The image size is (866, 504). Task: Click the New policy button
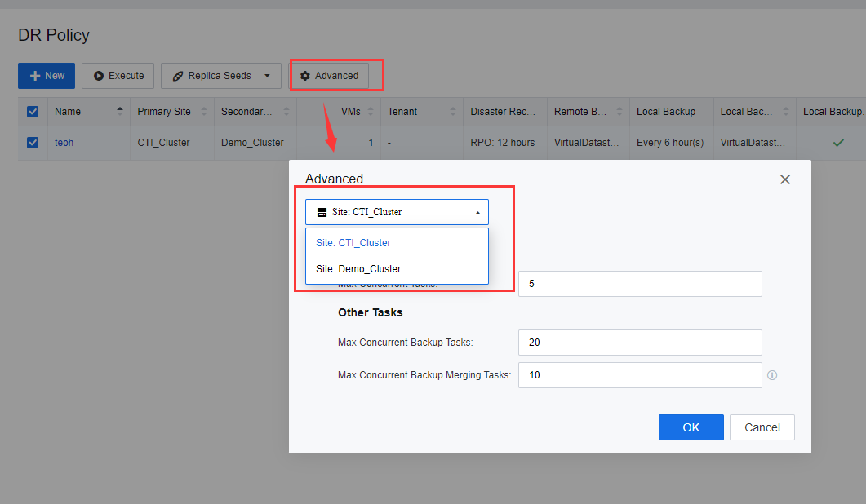click(47, 76)
